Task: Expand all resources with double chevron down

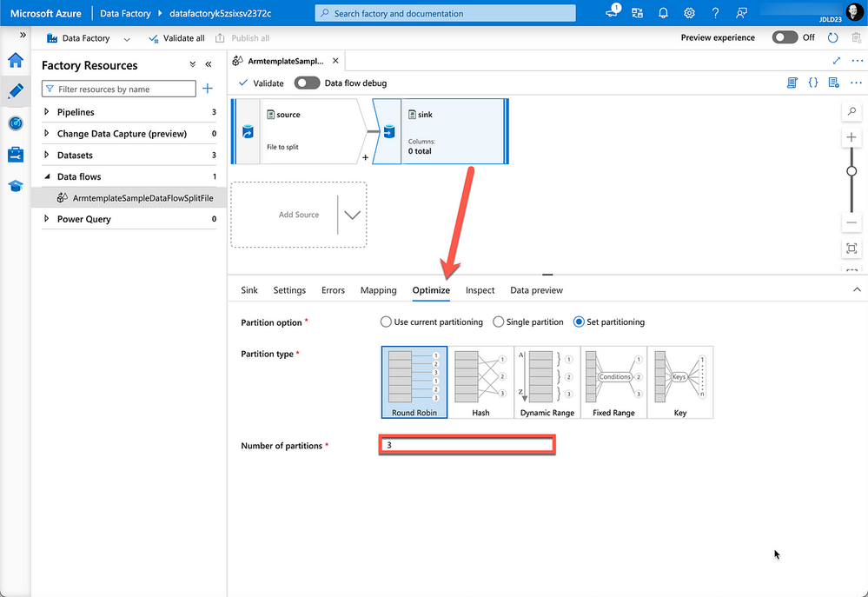Action: click(193, 65)
